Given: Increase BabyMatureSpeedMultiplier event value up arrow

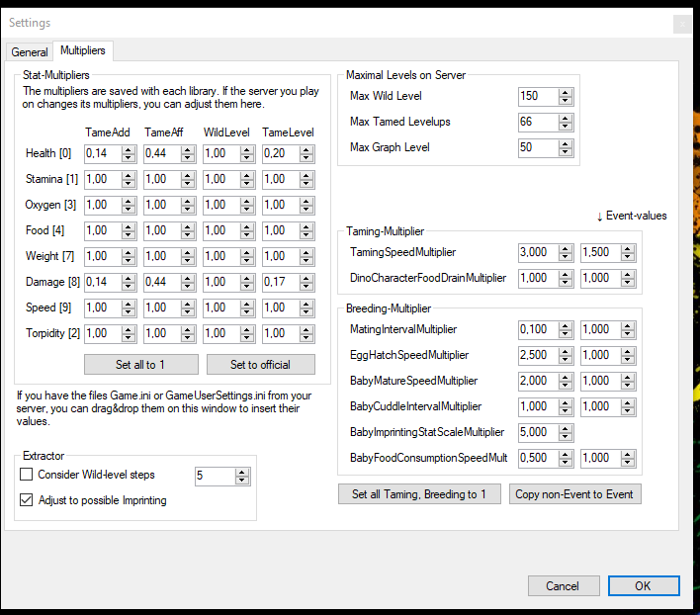Looking at the screenshot, I should pos(628,377).
